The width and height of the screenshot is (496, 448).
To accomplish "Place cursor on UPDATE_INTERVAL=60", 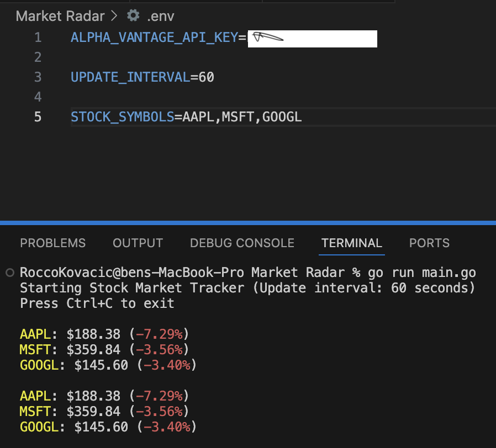I will 142,77.
